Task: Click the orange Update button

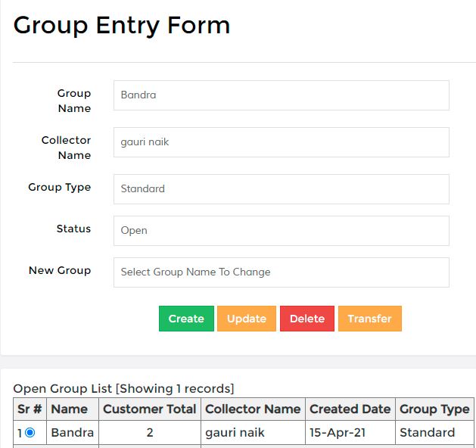Action: (x=247, y=319)
